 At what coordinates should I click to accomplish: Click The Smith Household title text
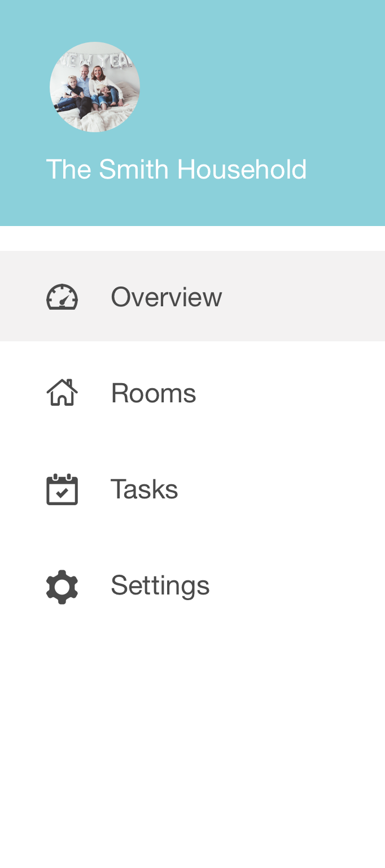pos(176,170)
